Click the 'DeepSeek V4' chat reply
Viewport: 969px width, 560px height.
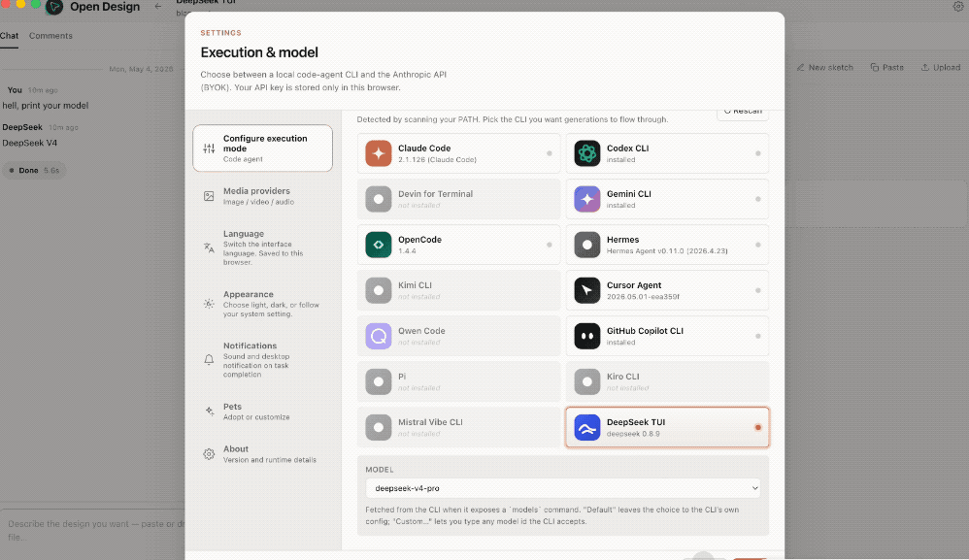(x=30, y=143)
